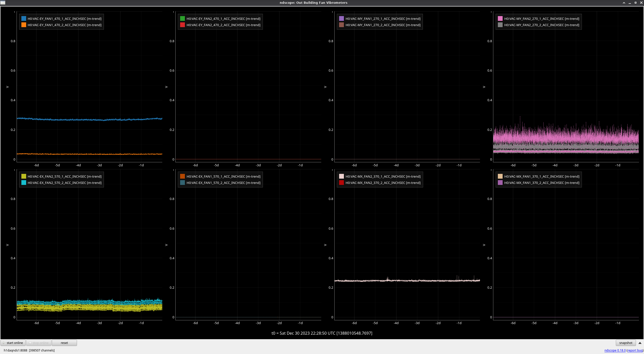Click the gray MY_FAN2_270_2 legend swatch
The height and width of the screenshot is (354, 644).
500,25
